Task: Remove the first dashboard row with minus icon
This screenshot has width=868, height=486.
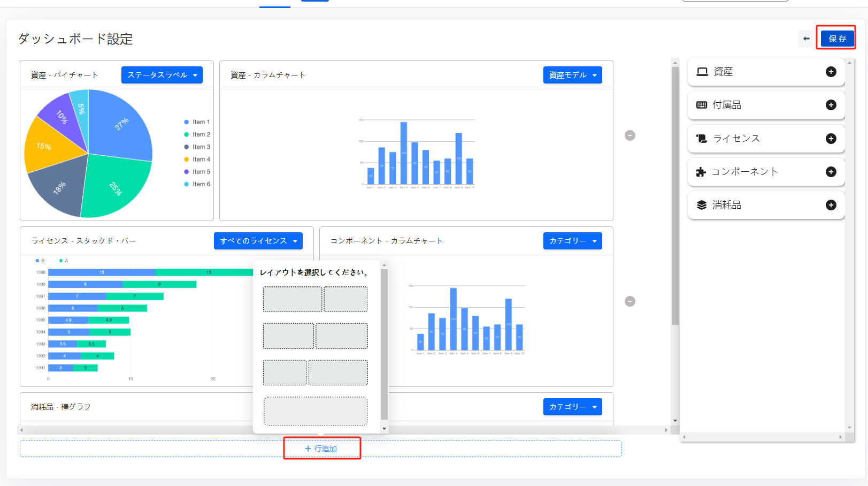Action: click(x=630, y=135)
